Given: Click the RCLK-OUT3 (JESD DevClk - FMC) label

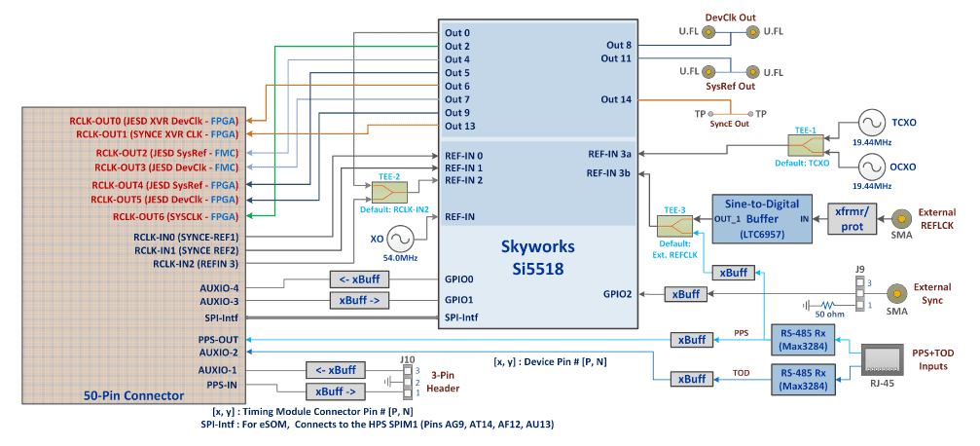Looking at the screenshot, I should 167,167.
